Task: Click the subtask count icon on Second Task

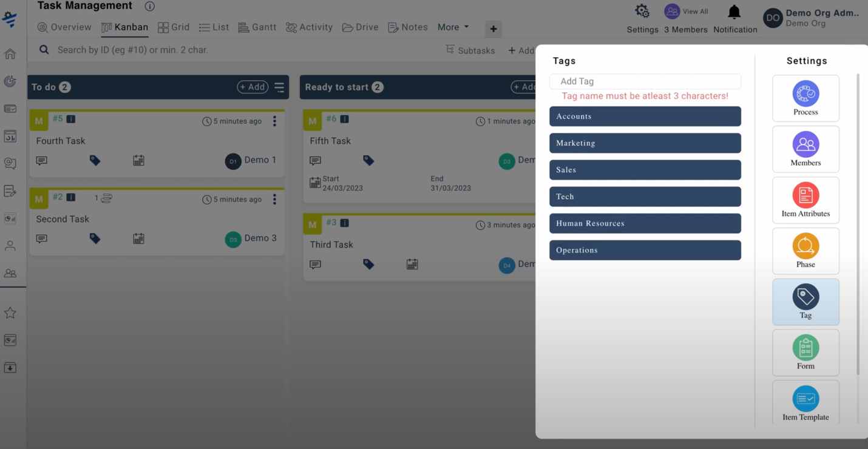Action: [x=106, y=198]
